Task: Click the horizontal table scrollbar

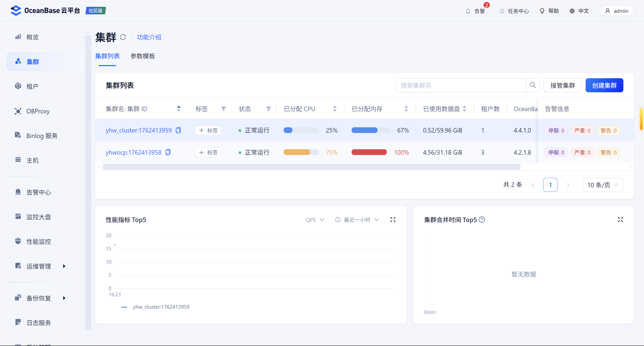Action: (x=311, y=167)
